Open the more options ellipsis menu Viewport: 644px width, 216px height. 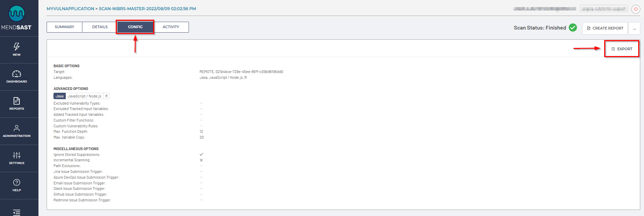tap(634, 28)
